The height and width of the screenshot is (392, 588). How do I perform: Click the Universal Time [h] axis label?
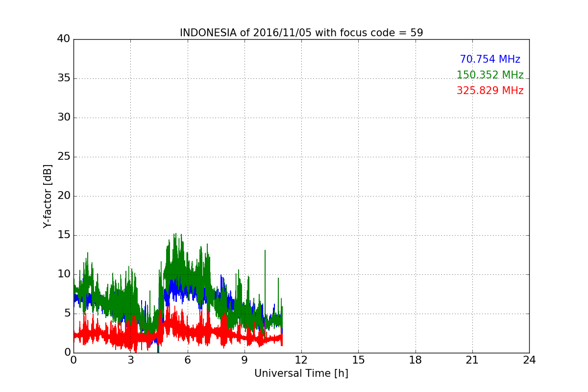pyautogui.click(x=301, y=373)
